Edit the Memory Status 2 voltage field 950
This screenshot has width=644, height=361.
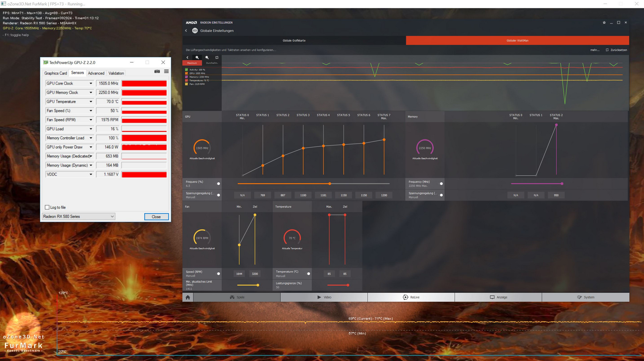coord(556,195)
